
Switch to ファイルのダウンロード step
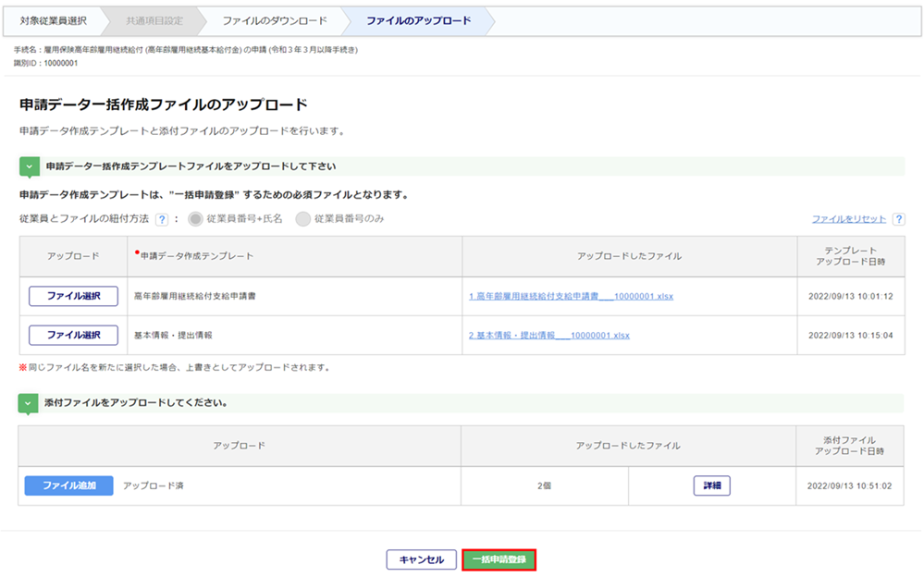coord(275,20)
